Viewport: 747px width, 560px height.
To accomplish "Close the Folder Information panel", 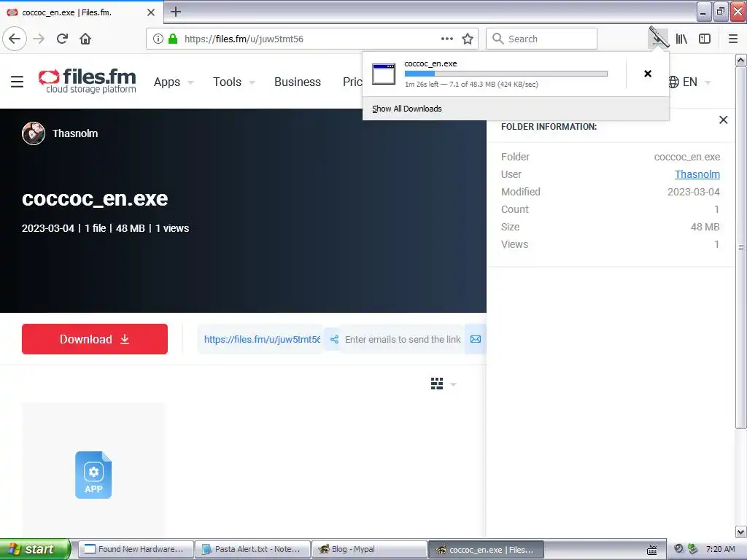I will coord(723,120).
